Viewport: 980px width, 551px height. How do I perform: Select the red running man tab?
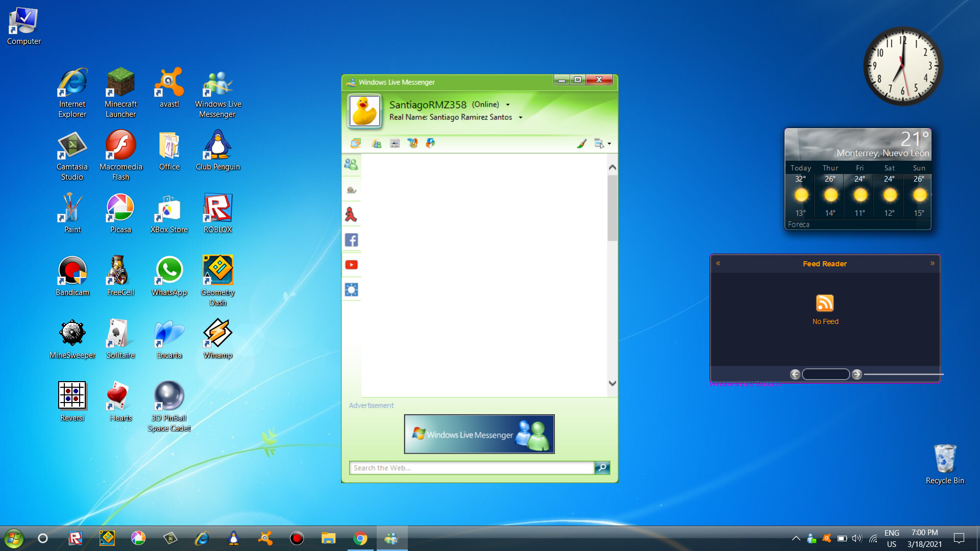(351, 214)
